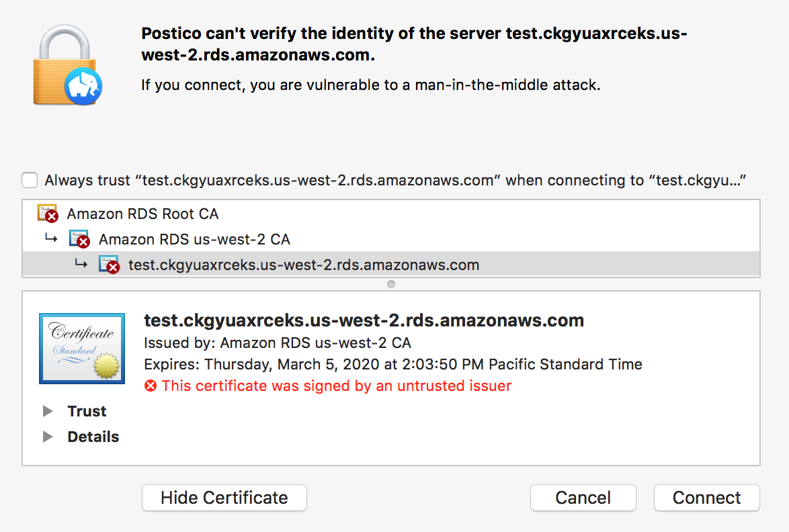This screenshot has width=789, height=532.
Task: Select Amazon RDS Root CA in certificate chain
Action: (x=142, y=214)
